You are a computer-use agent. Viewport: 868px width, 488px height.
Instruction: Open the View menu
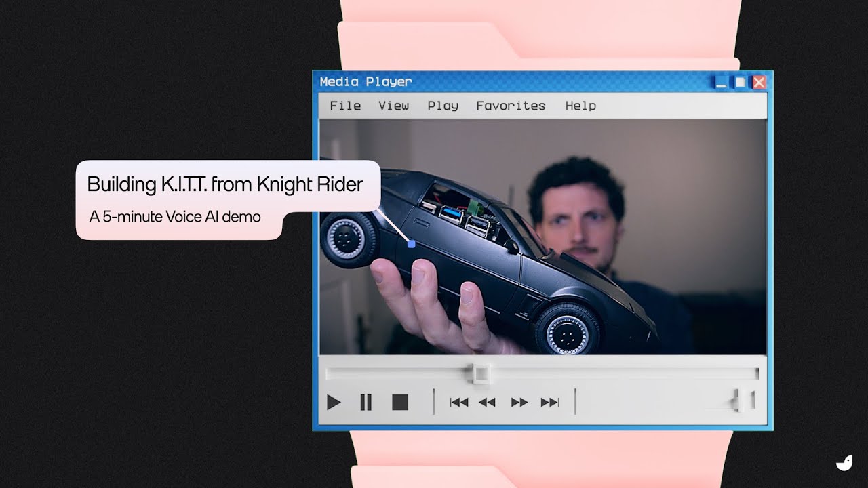coord(394,106)
